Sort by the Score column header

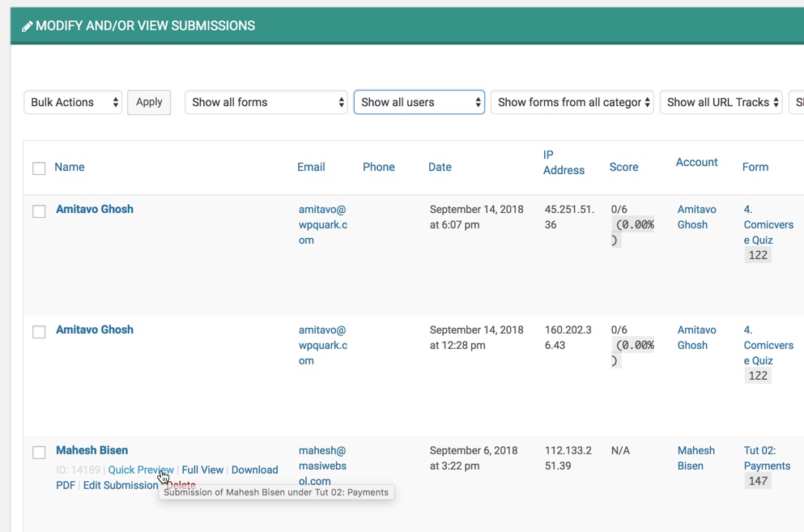tap(623, 167)
